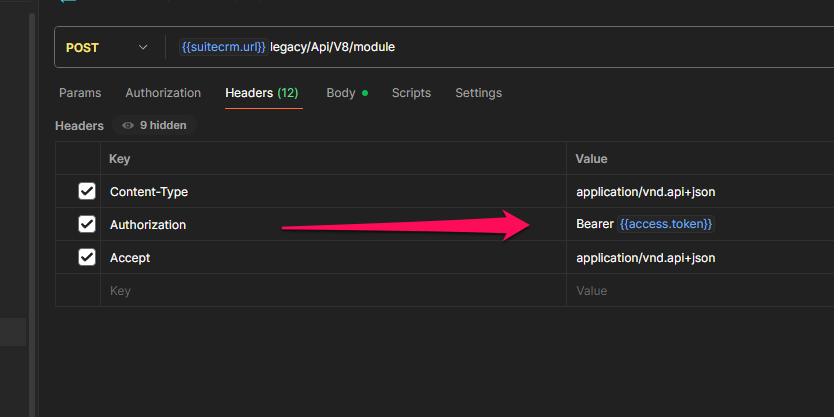This screenshot has height=417, width=834.
Task: Edit the Content-Type key cell
Action: pyautogui.click(x=330, y=191)
